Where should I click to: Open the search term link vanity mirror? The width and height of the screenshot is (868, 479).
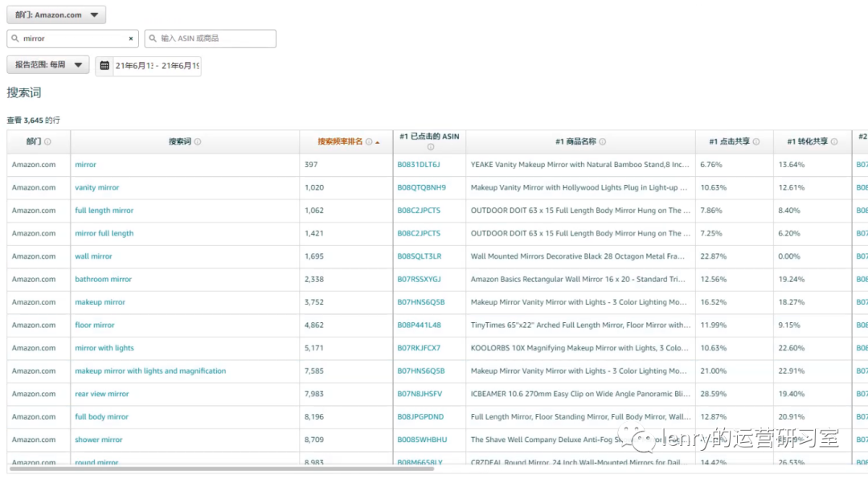(x=97, y=188)
